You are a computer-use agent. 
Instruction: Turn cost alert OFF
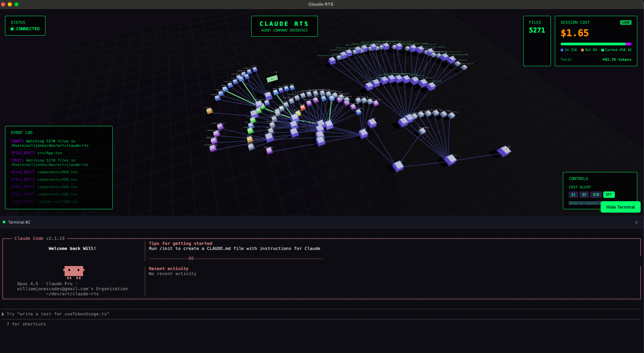pyautogui.click(x=609, y=194)
